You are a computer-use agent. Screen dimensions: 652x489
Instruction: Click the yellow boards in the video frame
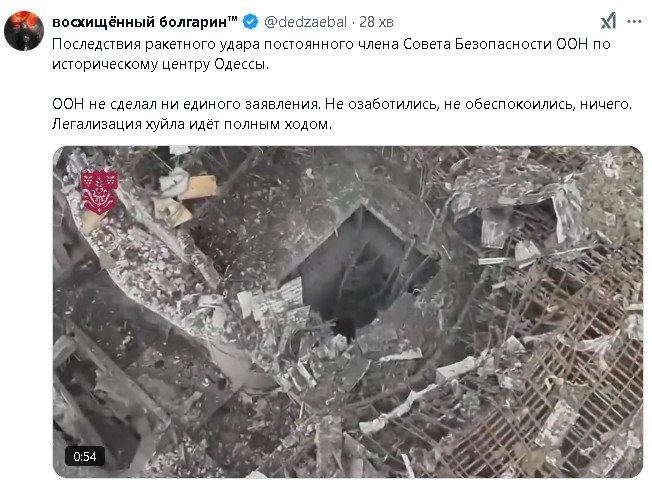(183, 199)
